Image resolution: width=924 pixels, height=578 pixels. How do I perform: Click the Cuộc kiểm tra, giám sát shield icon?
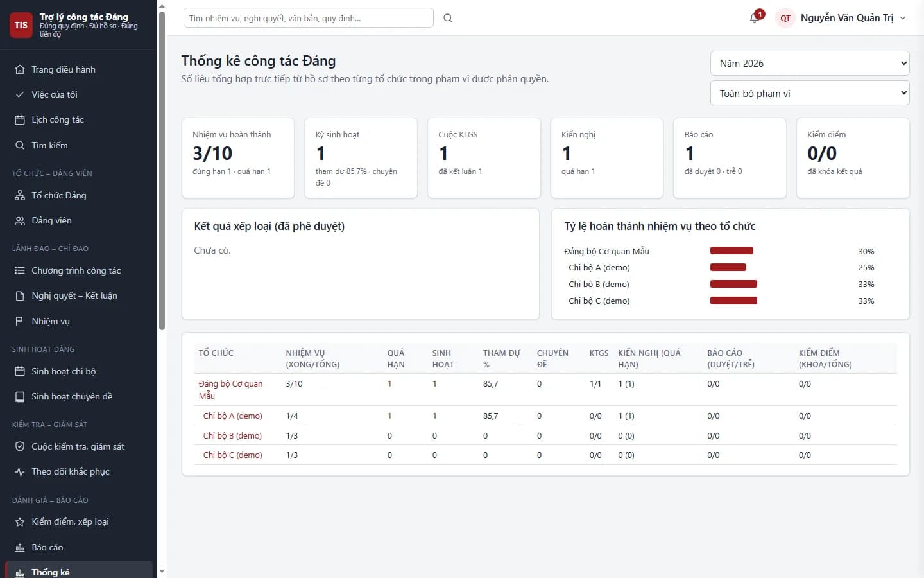(x=20, y=446)
